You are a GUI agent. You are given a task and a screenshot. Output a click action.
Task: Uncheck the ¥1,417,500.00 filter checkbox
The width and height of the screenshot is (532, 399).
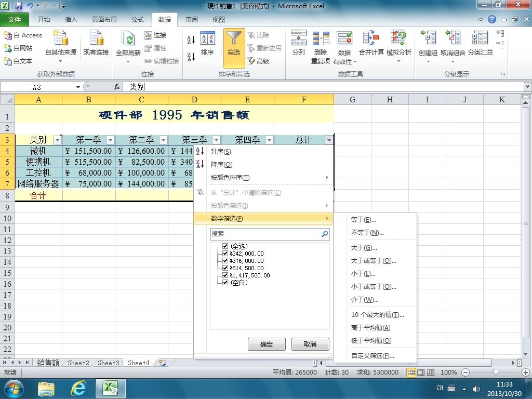225,275
